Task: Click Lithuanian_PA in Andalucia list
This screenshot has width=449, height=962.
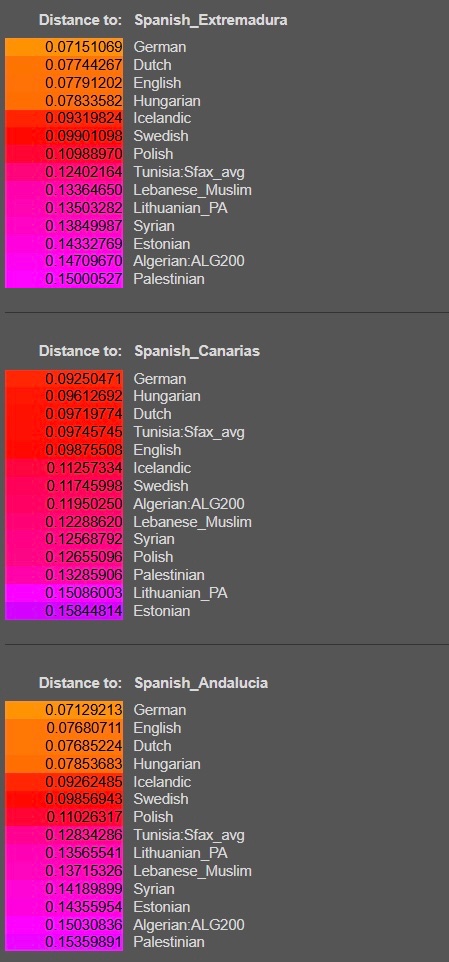Action: point(180,853)
